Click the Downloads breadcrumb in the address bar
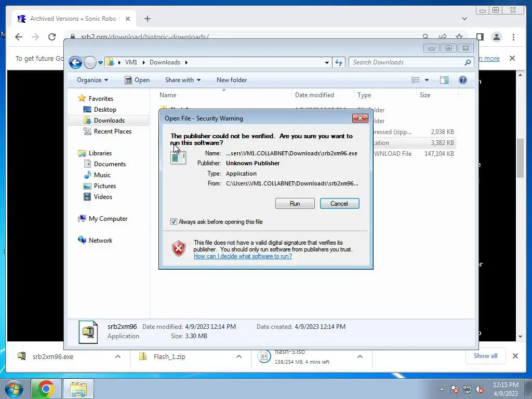Image resolution: width=532 pixels, height=399 pixels. (x=165, y=62)
